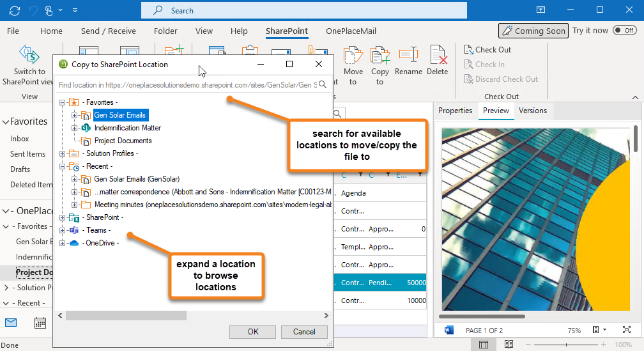Open the Home ribbon tab

(x=51, y=31)
